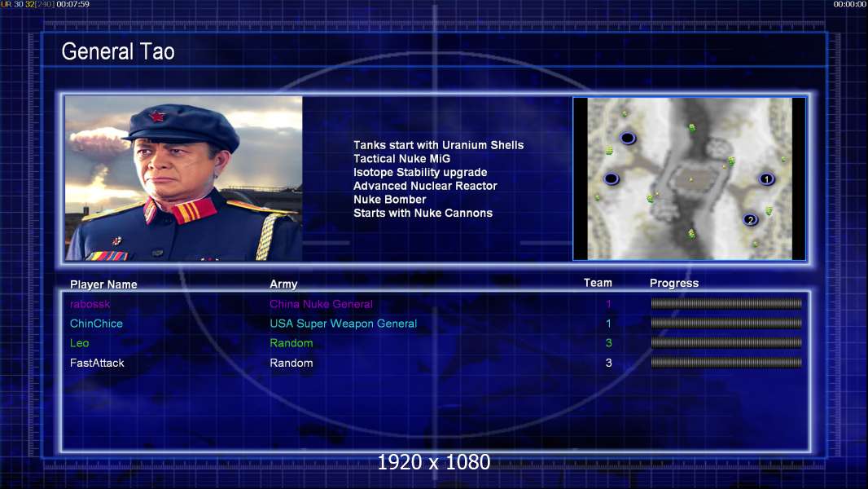Image resolution: width=868 pixels, height=489 pixels.
Task: Click "Advanced Nuclear Reactor" line
Action: 425,186
